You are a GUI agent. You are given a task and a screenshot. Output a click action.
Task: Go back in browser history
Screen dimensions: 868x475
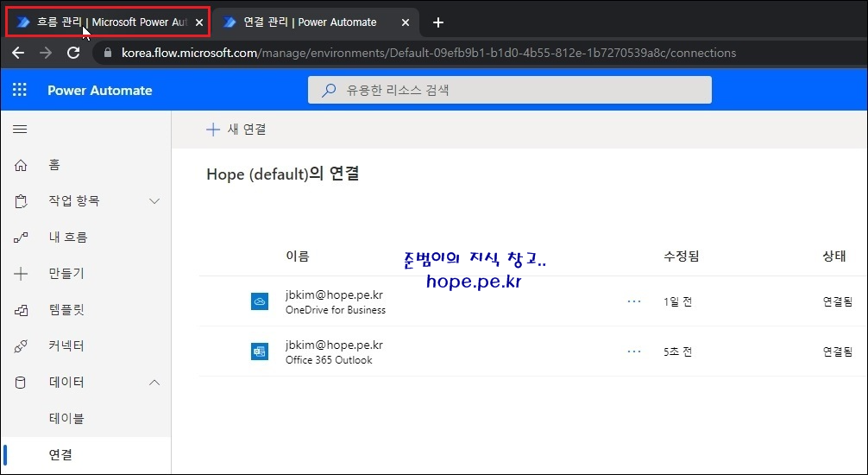18,53
